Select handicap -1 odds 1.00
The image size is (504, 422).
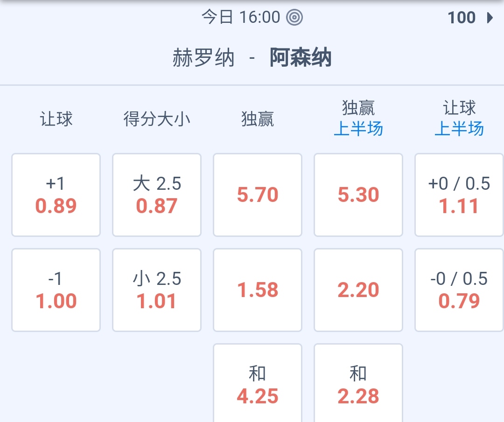click(56, 290)
